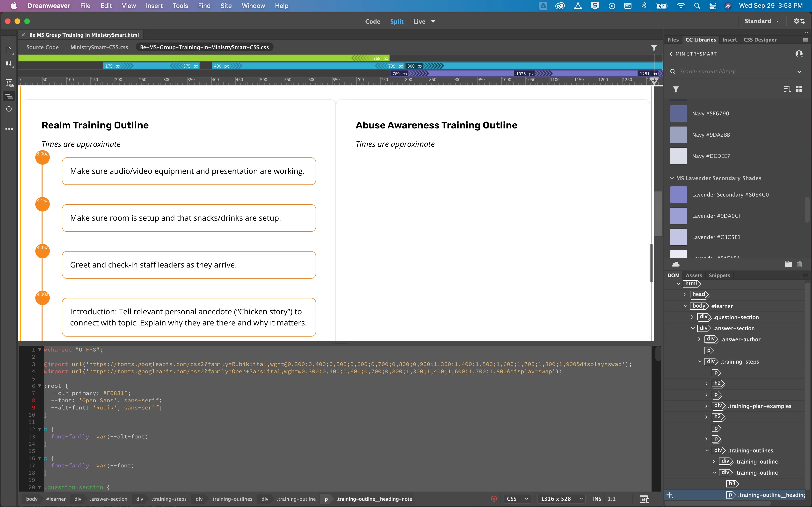Viewport: 812px width, 507px height.
Task: Open the Standard workspace dropdown
Action: 761,21
